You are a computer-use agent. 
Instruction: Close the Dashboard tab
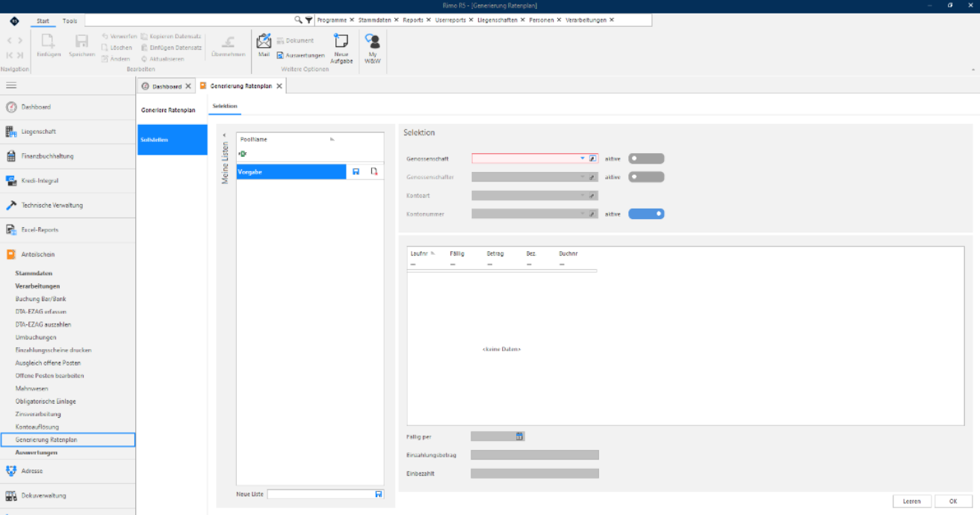pos(188,87)
